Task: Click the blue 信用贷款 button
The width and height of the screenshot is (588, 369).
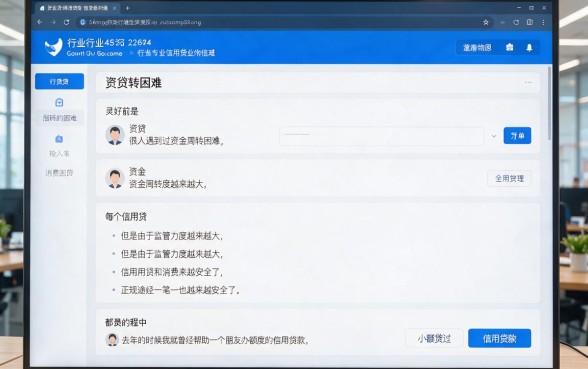Action: point(500,339)
